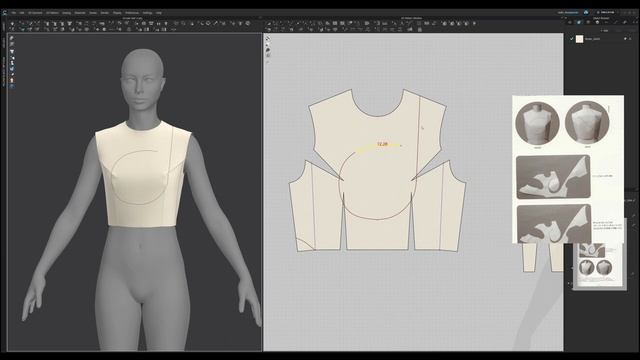Click the topmost display icon in 3D window sidebar
Image resolution: width=640 pixels, height=360 pixels.
pyautogui.click(x=12, y=38)
